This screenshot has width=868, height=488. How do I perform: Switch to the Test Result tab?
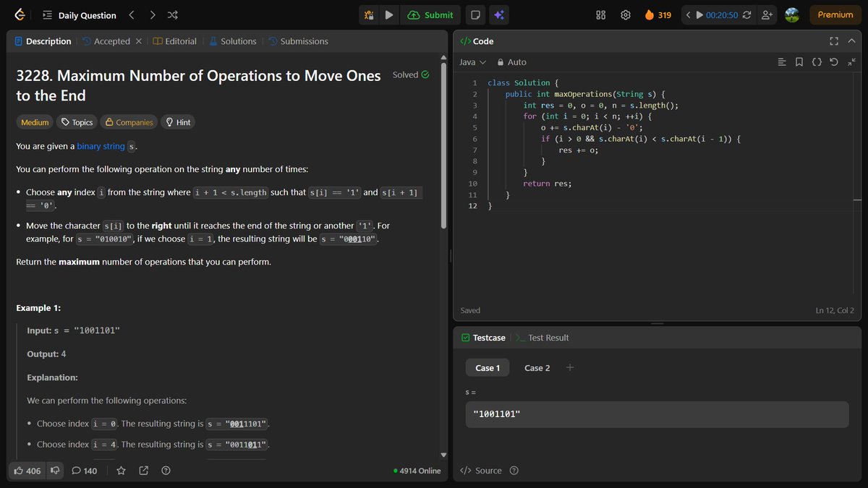point(542,338)
